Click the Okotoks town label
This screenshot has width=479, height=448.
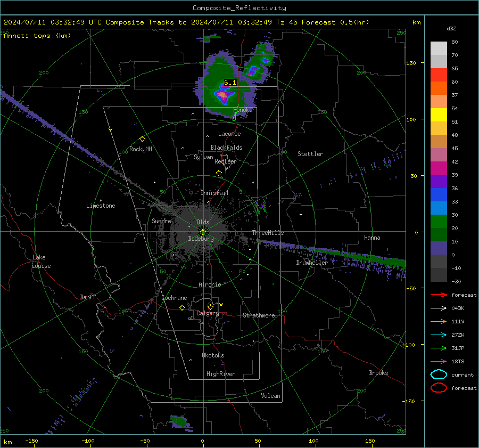pyautogui.click(x=213, y=355)
